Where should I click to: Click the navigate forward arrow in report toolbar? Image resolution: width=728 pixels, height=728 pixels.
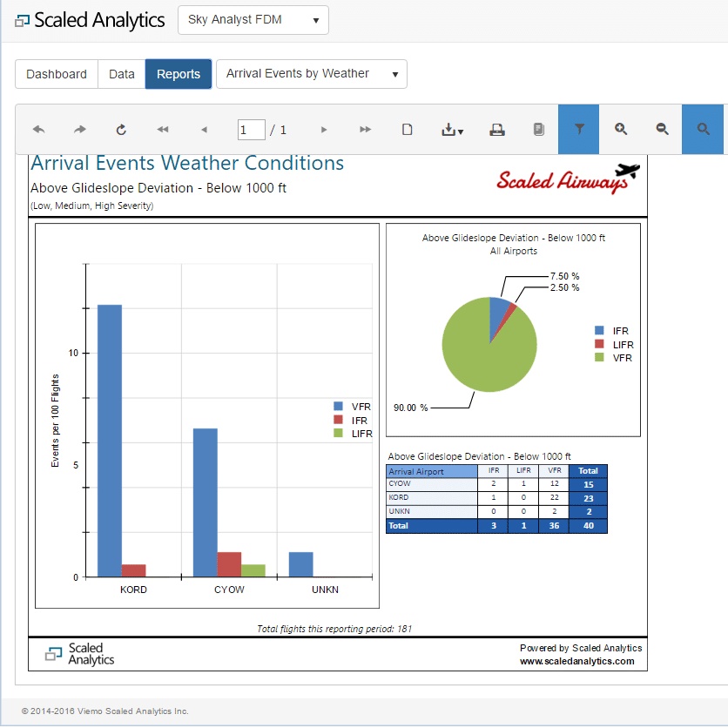pos(80,130)
